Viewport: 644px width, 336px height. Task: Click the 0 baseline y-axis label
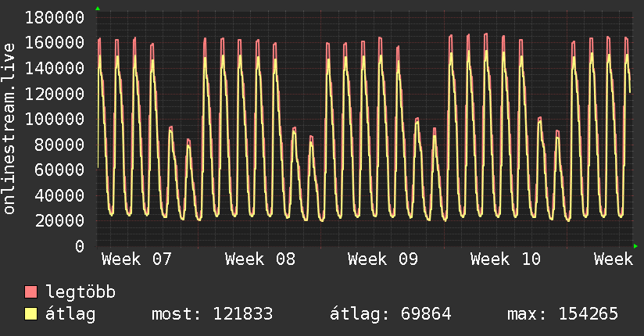pos(79,246)
